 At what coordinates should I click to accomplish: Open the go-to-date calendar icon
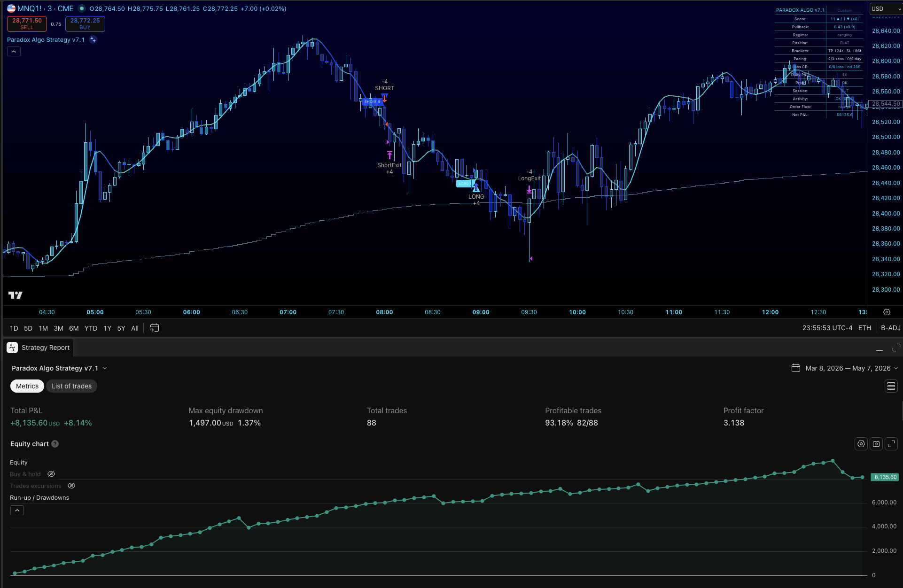pos(154,328)
